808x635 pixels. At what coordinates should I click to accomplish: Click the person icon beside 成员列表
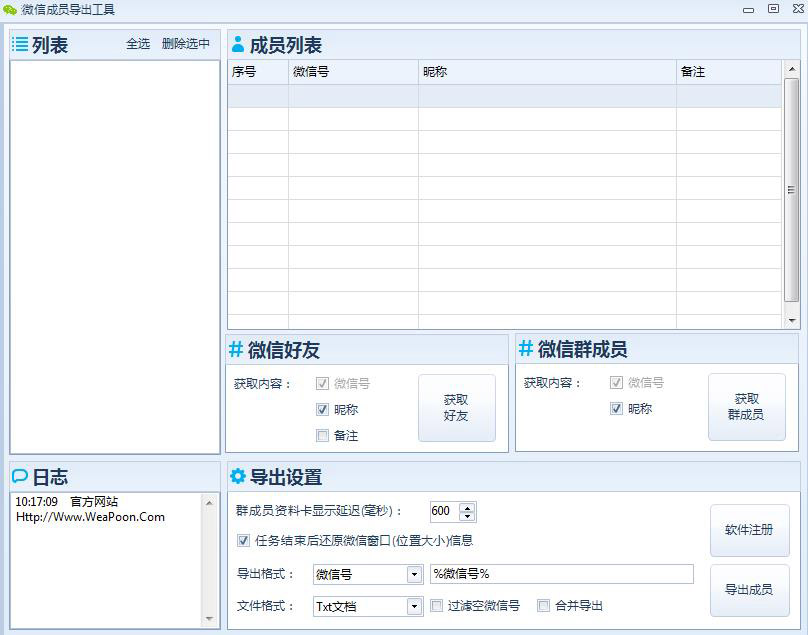pos(238,45)
